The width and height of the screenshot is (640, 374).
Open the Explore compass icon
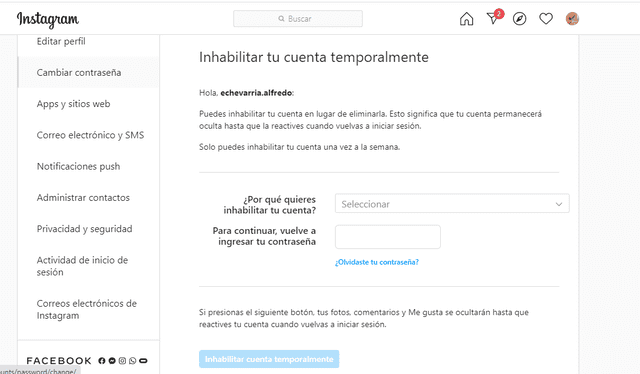(520, 19)
